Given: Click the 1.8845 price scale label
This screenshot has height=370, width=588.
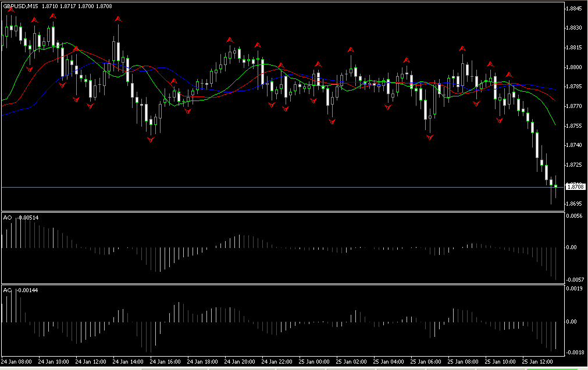Looking at the screenshot, I should point(575,9).
